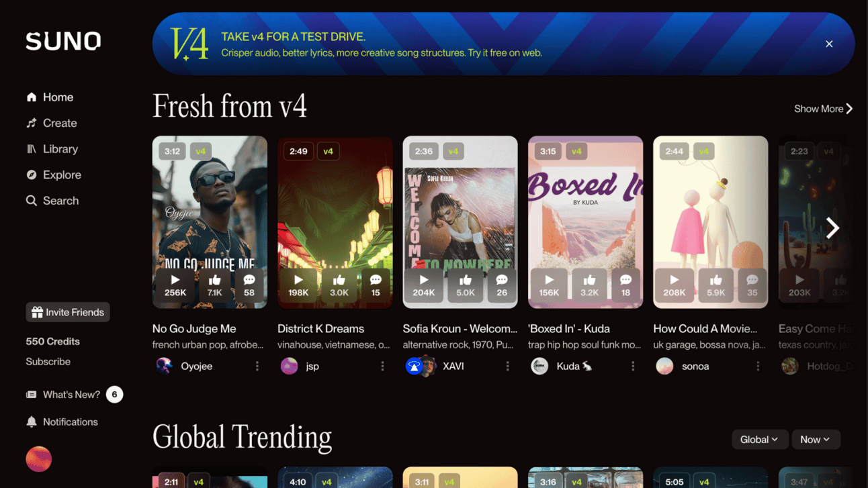Like the Boxed In song

[x=589, y=285]
